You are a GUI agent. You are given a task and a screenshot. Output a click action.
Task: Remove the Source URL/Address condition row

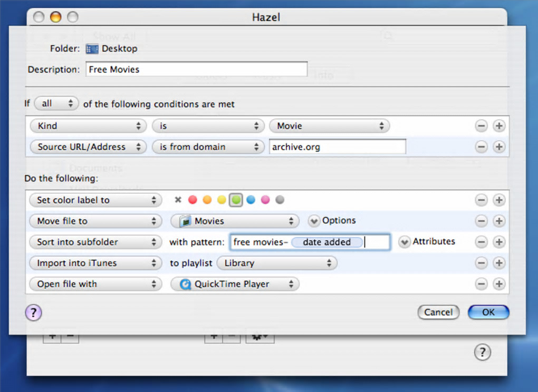coord(481,146)
